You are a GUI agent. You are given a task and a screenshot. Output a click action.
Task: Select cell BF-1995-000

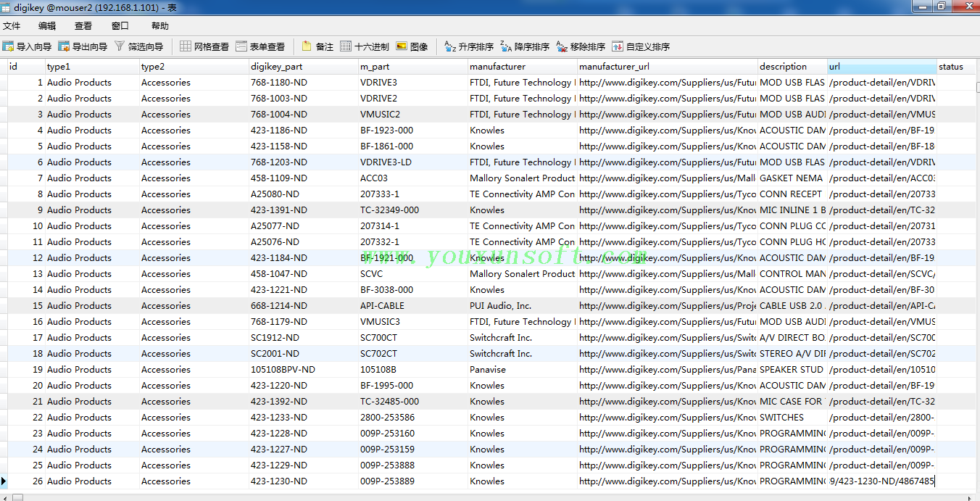(x=413, y=385)
